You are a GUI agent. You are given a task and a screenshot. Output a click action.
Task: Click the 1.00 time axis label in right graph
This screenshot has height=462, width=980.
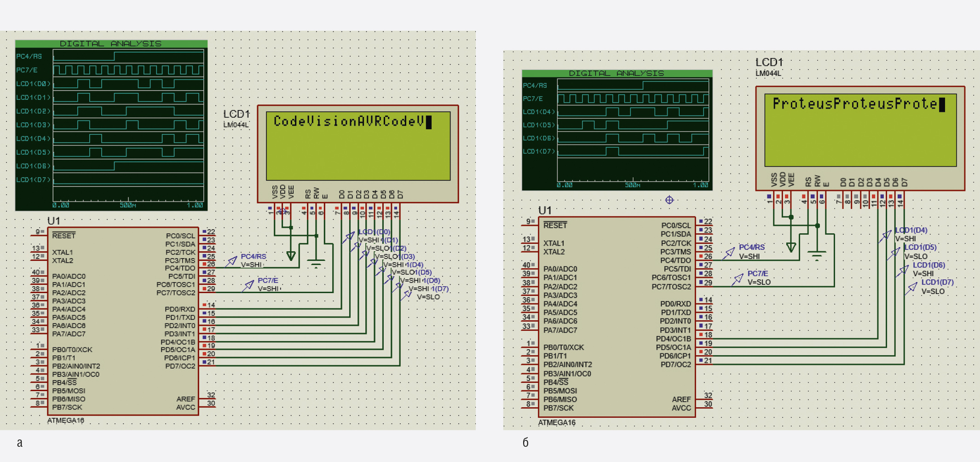[x=701, y=185]
